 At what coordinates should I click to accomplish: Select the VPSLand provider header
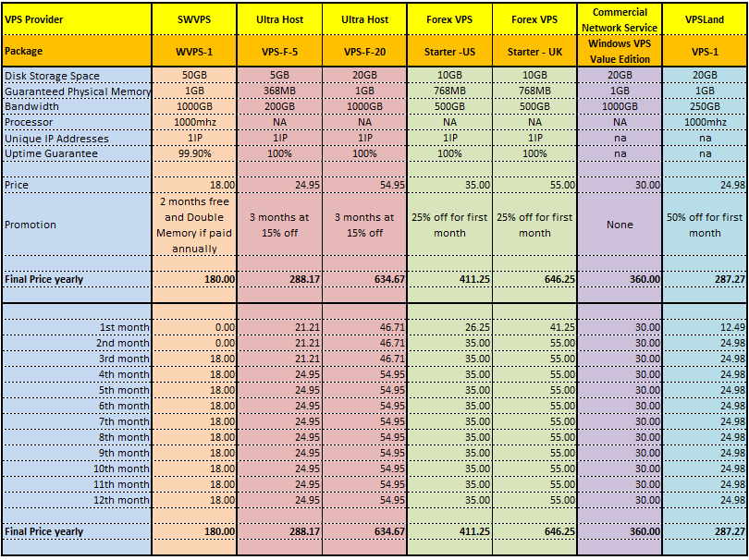click(705, 19)
